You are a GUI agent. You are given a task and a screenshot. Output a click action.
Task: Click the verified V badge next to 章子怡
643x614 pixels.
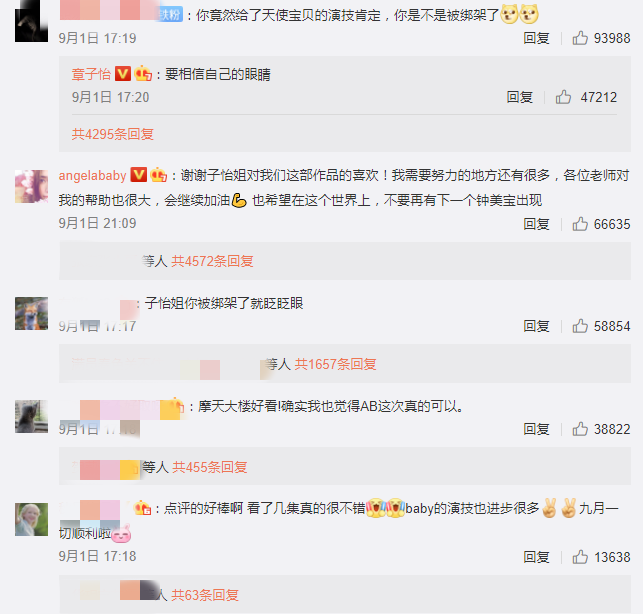123,74
